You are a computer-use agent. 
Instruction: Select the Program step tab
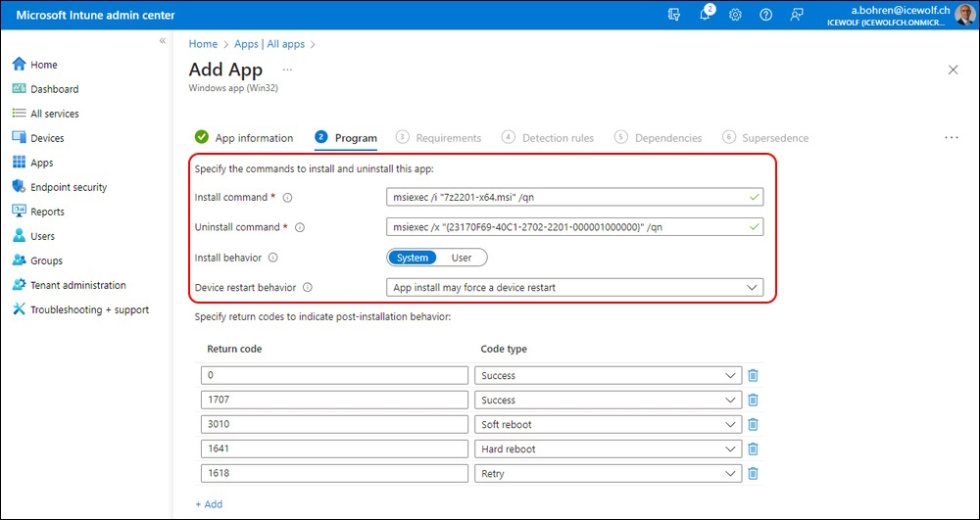click(346, 137)
